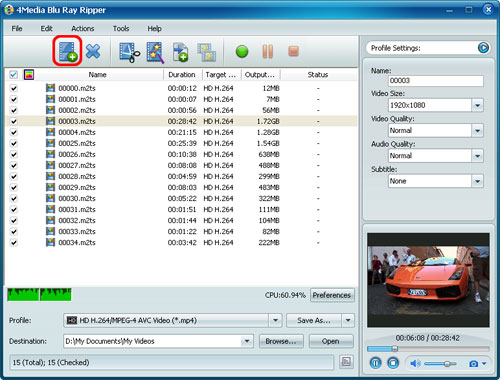Click the file icon of 00004.m2ts
500x380 pixels.
(50, 132)
